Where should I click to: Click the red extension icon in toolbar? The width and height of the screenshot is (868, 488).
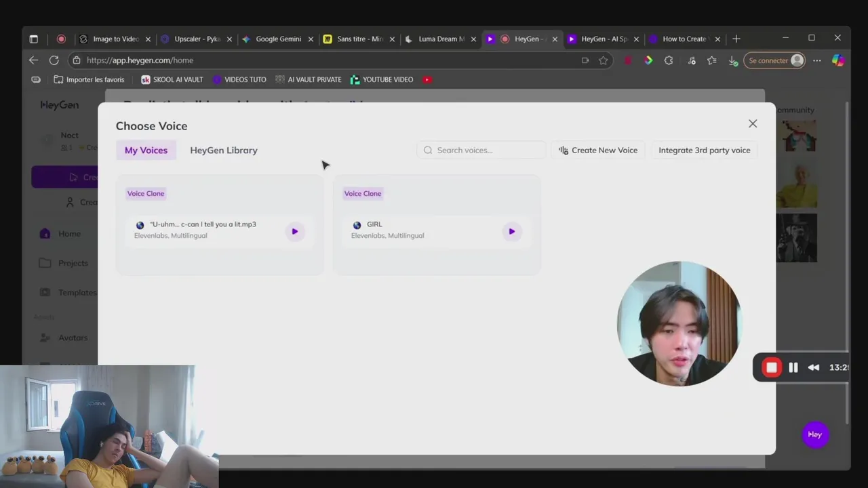[x=628, y=60]
